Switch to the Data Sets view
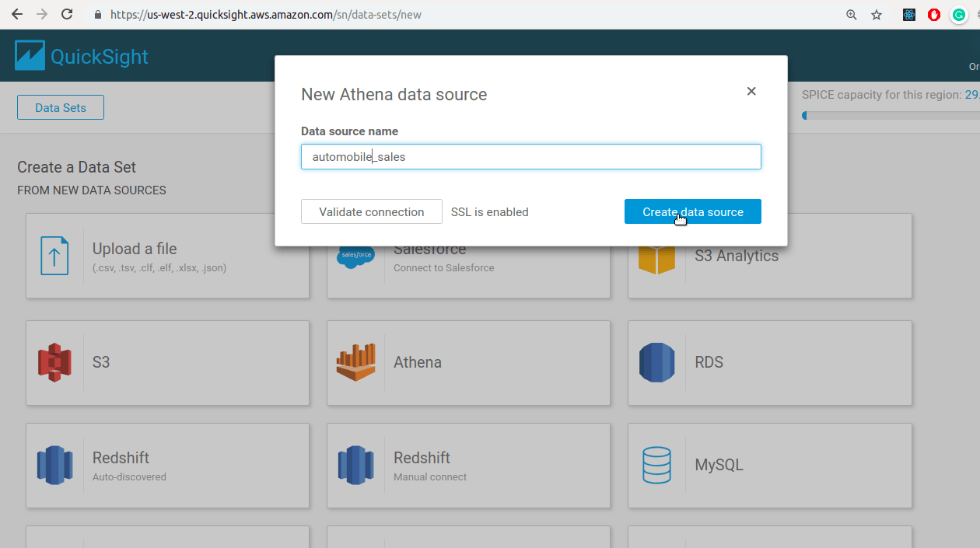Viewport: 980px width, 548px height. [x=60, y=106]
